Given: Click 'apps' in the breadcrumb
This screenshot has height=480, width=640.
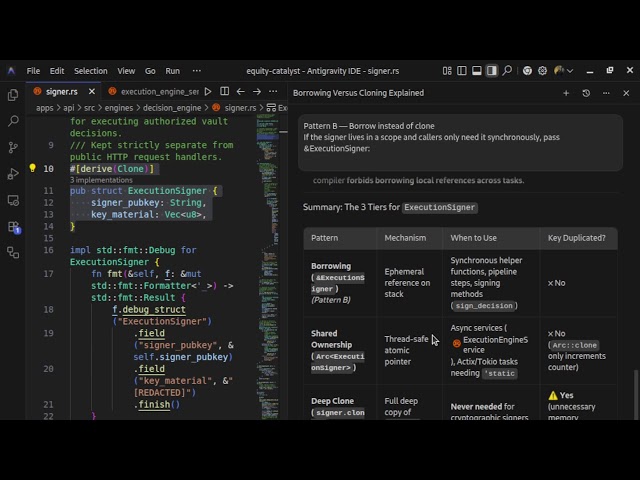Looking at the screenshot, I should (44, 108).
